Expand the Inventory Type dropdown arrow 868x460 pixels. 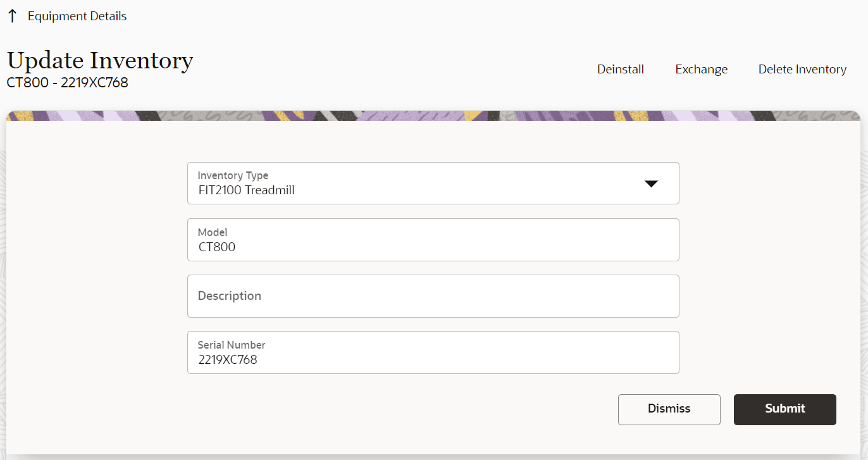tap(651, 183)
